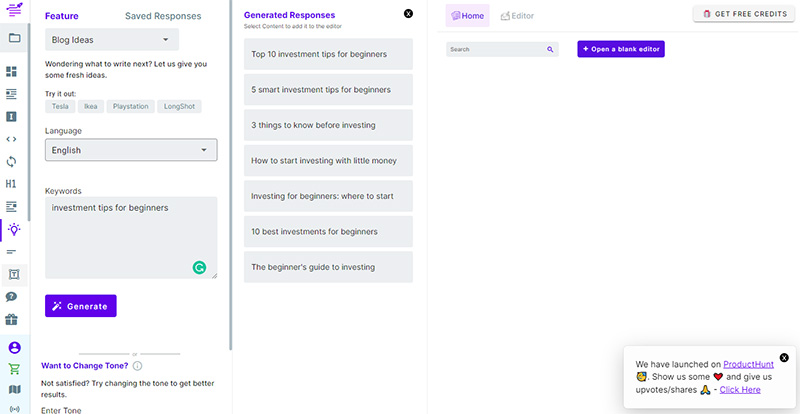Click the news article layout icon
800x414 pixels.
tap(11, 94)
